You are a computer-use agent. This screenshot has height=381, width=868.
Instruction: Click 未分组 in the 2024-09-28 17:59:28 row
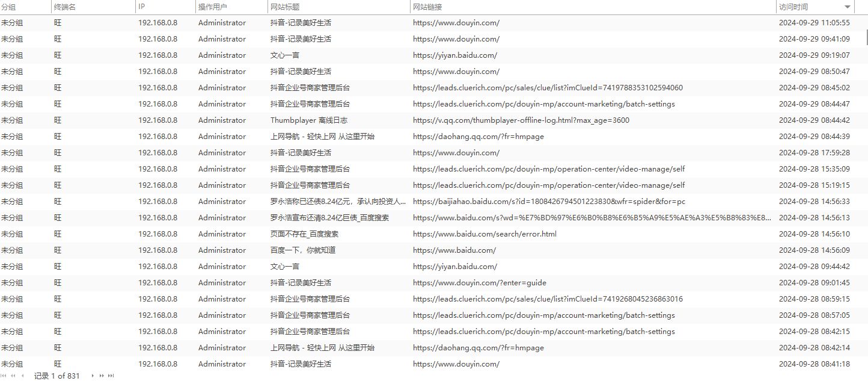pyautogui.click(x=12, y=153)
